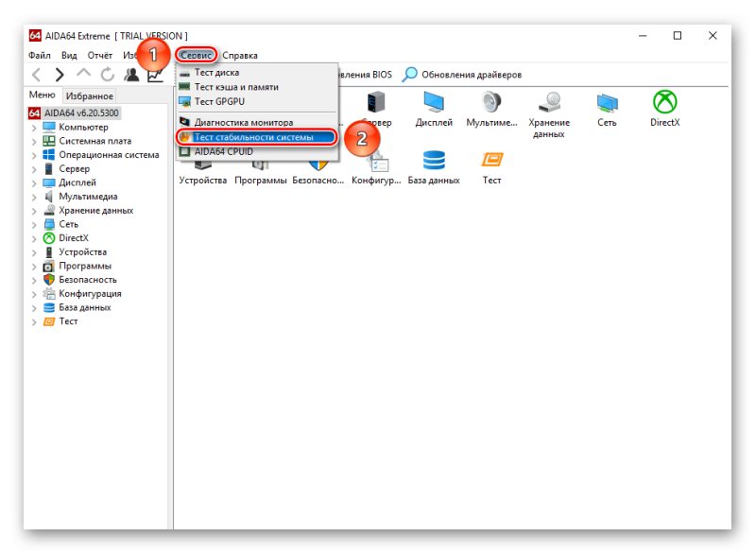This screenshot has width=756, height=554.
Task: Expand Хранение данных in the left tree
Action: [x=34, y=211]
